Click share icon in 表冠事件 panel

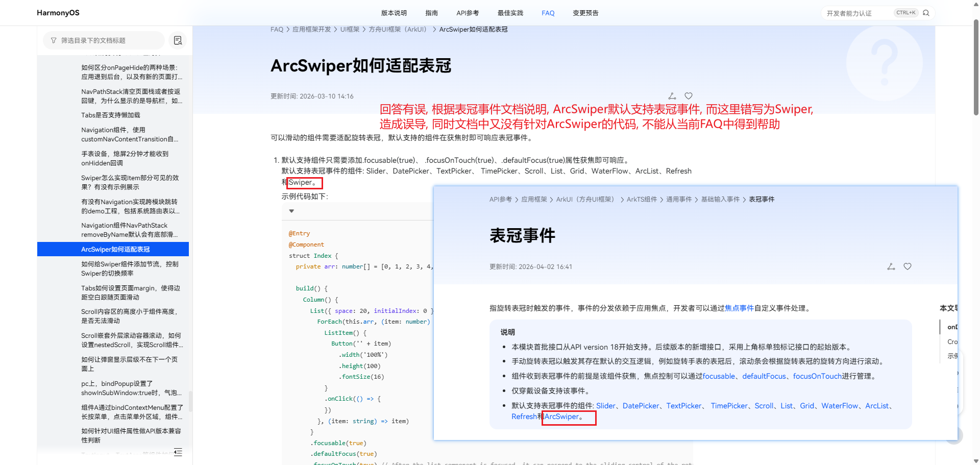891,266
